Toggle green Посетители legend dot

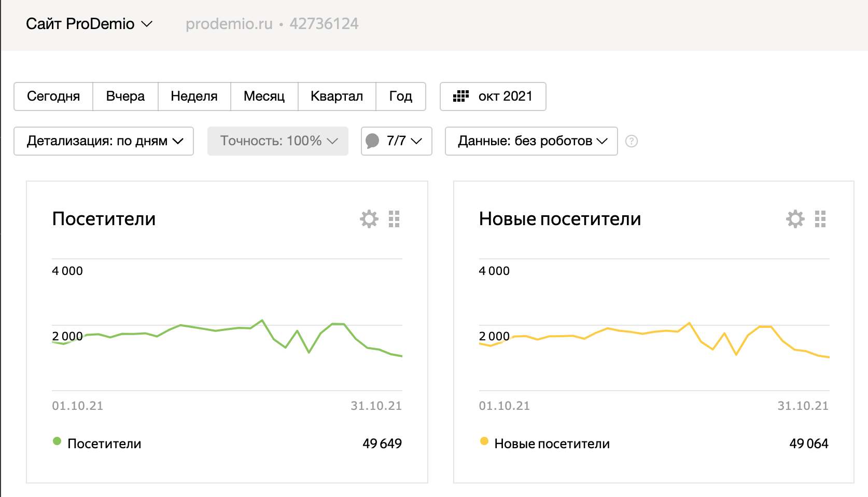point(57,441)
